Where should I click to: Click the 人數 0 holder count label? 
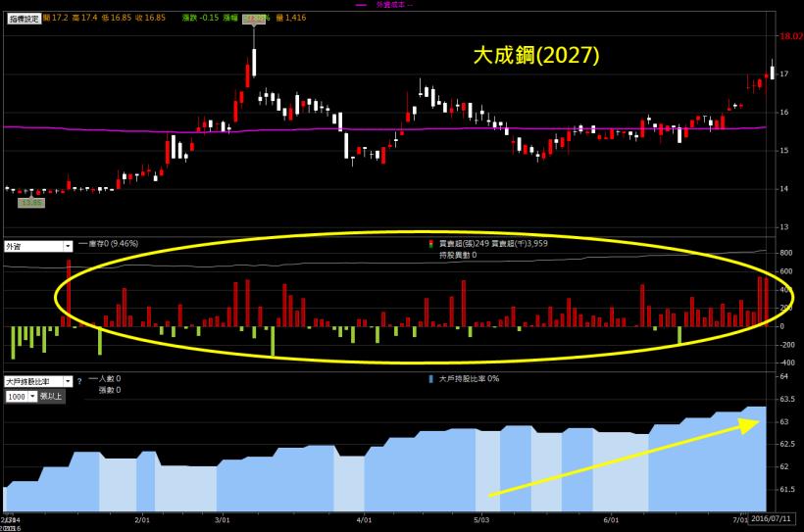coord(110,379)
